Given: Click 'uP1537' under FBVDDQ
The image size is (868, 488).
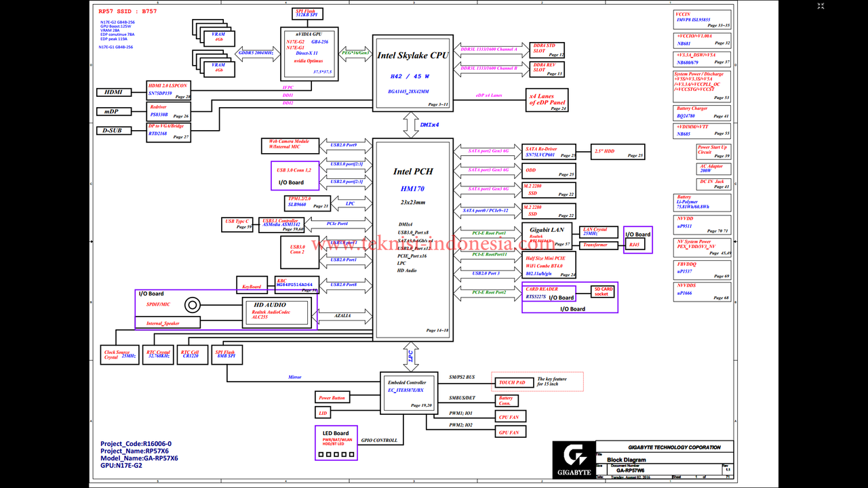Looking at the screenshot, I should point(684,271).
